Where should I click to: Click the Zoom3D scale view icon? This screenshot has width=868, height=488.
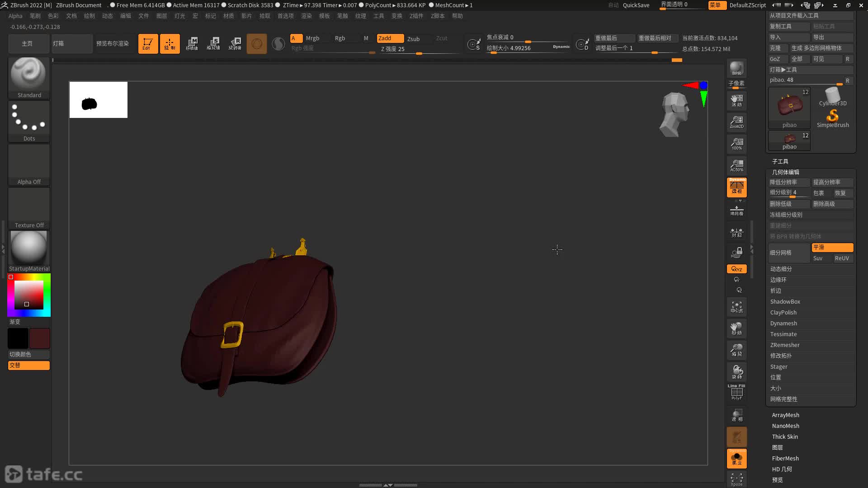[x=736, y=350]
